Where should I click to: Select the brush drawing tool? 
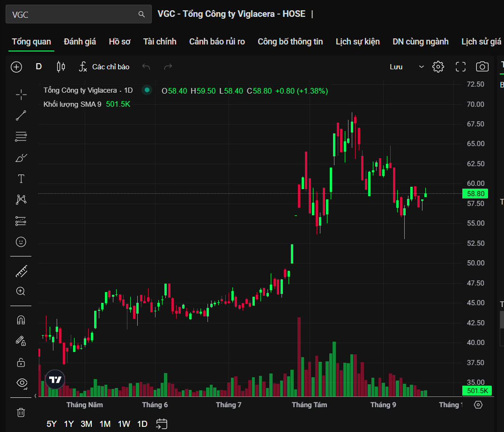(21, 158)
